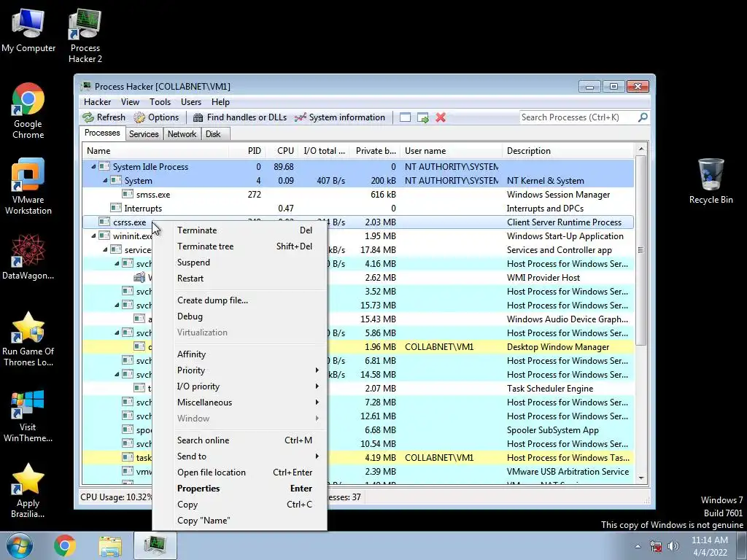Click the clock showing 11:14 AM

click(709, 540)
